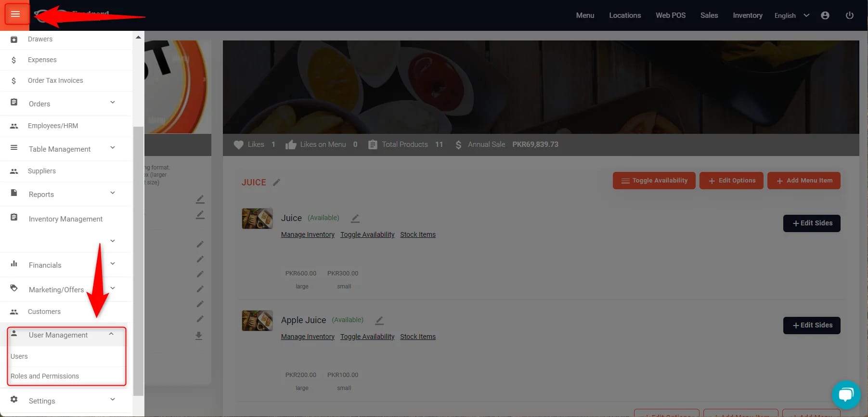
Task: Open the live chat bubble
Action: pyautogui.click(x=845, y=395)
